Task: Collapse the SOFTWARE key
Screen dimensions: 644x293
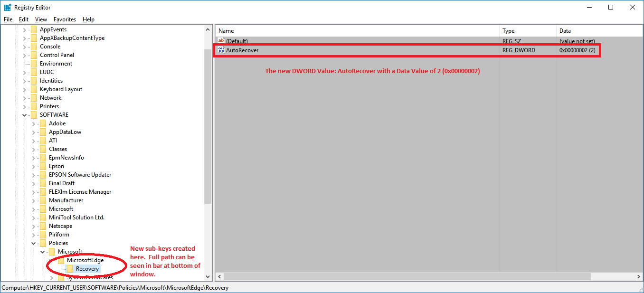Action: [24, 115]
